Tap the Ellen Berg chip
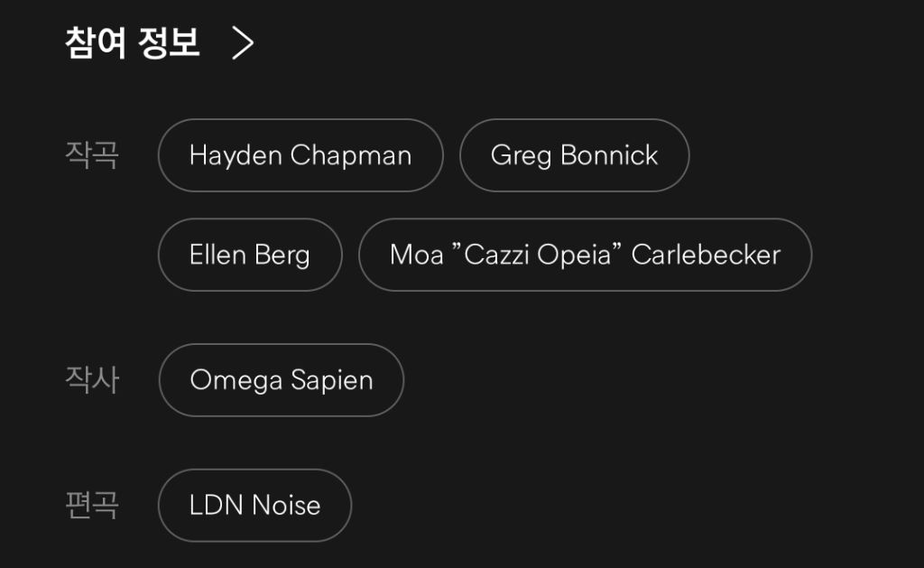924x568 pixels. tap(250, 255)
